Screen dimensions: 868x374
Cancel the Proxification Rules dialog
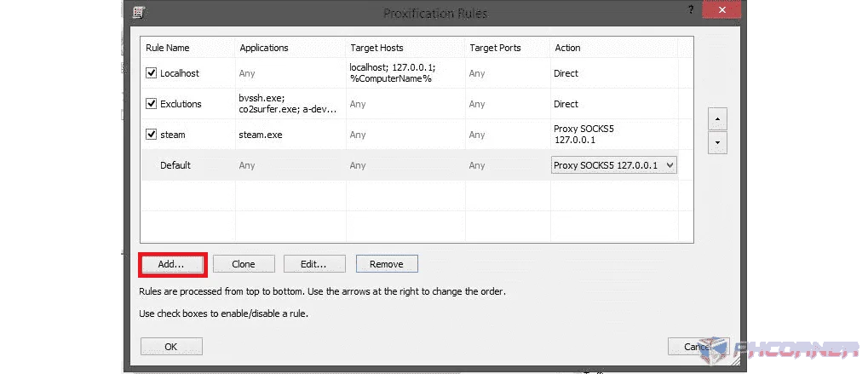(698, 347)
